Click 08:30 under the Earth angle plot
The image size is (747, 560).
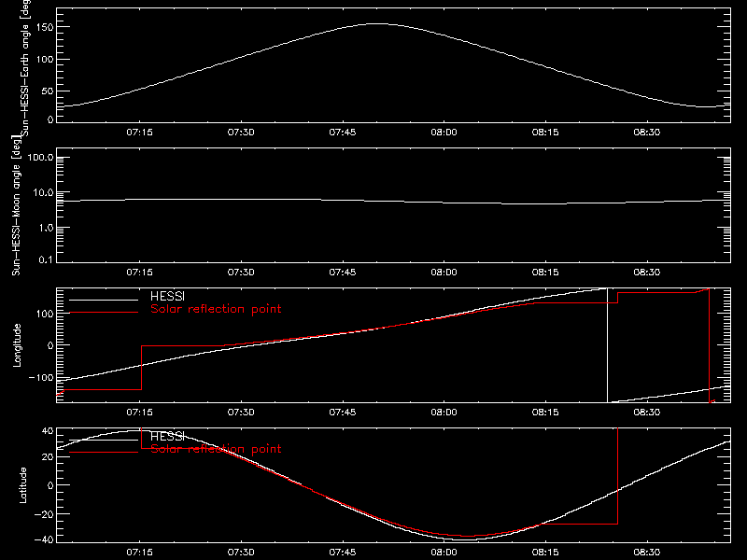coord(647,133)
